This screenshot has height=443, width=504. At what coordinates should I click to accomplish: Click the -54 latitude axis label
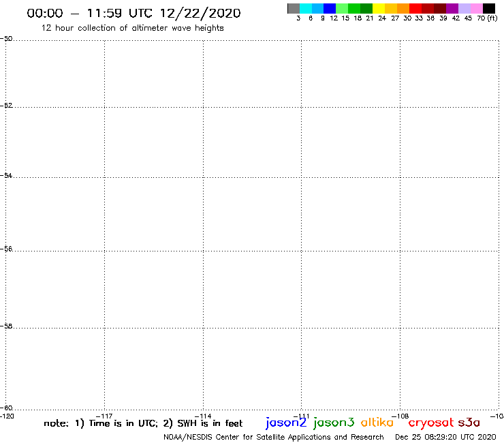click(6, 176)
